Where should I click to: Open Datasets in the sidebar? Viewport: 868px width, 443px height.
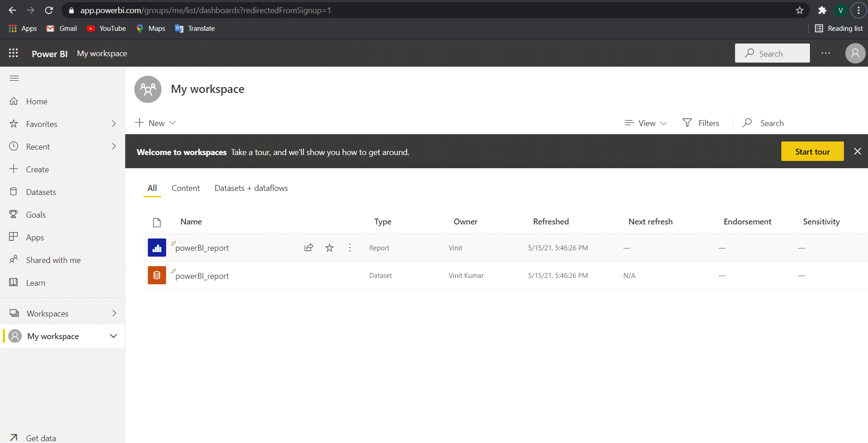pos(41,192)
